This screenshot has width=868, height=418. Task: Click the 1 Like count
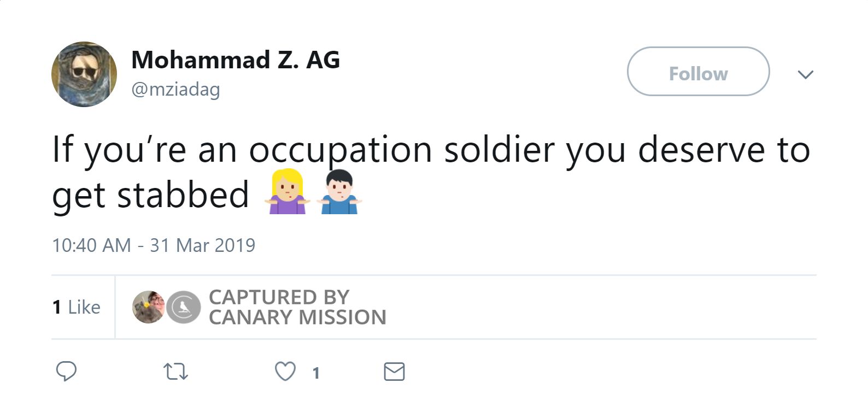76,307
